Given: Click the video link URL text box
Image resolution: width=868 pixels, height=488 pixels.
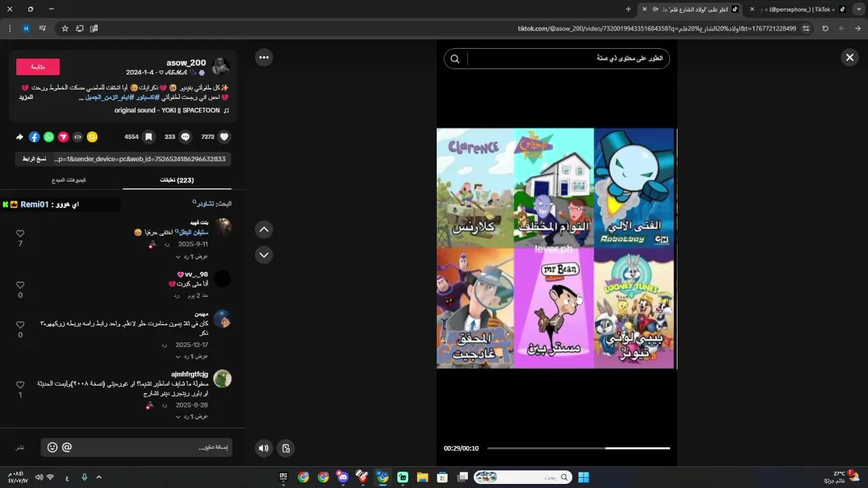Looking at the screenshot, I should click(141, 159).
